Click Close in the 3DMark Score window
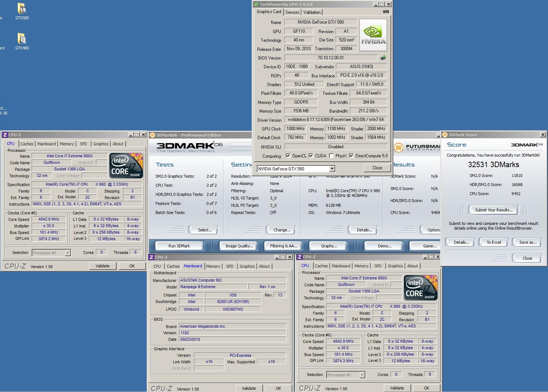Screen dimensions: 548x392 pos(527,258)
